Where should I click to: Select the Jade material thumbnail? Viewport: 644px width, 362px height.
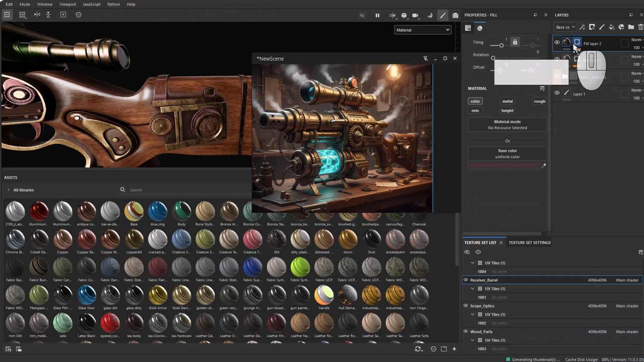[x=63, y=323]
